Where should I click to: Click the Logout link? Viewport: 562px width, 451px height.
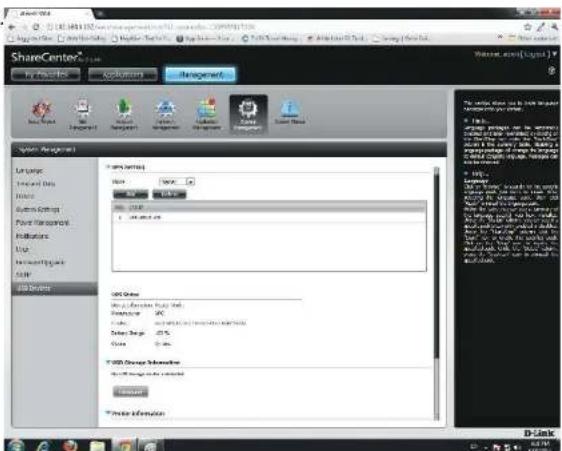tap(535, 54)
